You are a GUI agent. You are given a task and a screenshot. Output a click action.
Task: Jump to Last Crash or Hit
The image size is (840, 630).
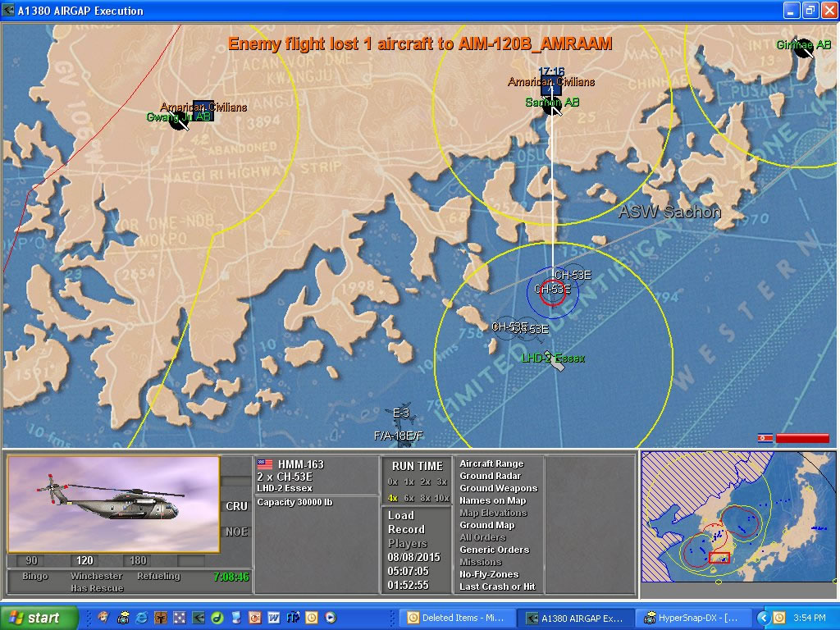click(497, 587)
